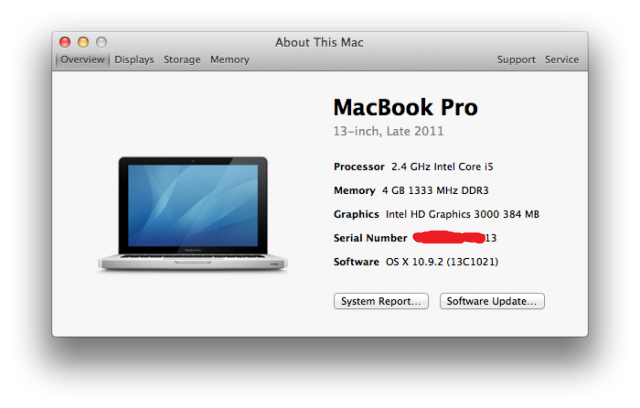640x408 pixels.
Task: Click 'Intel HD Graphics 3000 384 MB' text
Action: tap(462, 214)
